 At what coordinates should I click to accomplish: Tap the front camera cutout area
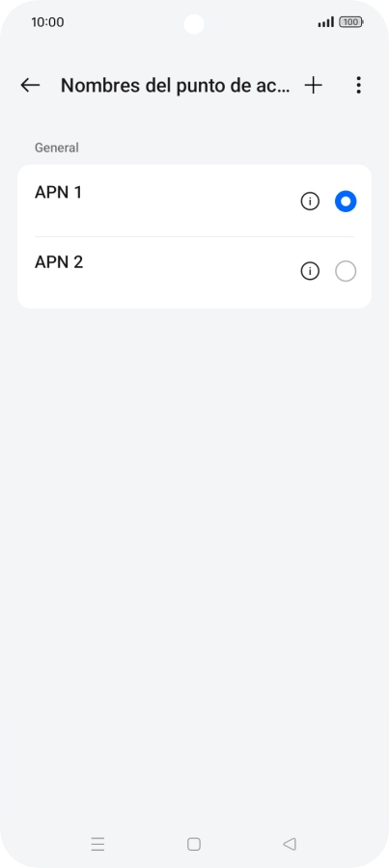tap(194, 24)
